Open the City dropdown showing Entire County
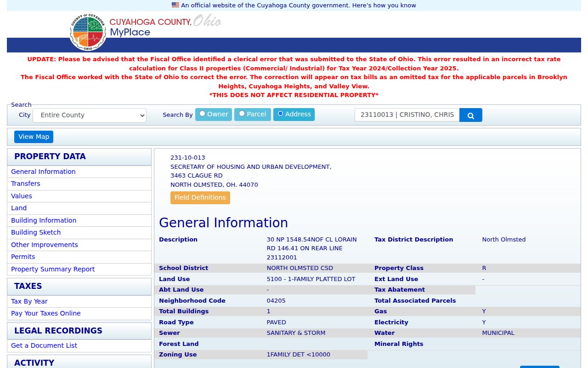588x368 pixels. (x=90, y=115)
